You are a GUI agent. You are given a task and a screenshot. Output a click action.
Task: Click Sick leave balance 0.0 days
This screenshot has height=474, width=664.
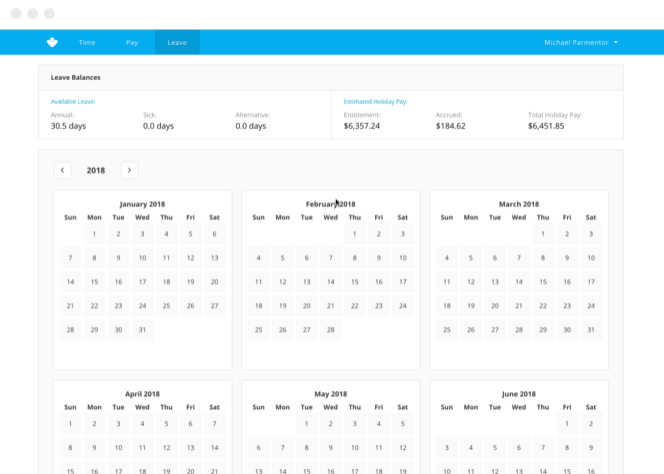(x=158, y=126)
